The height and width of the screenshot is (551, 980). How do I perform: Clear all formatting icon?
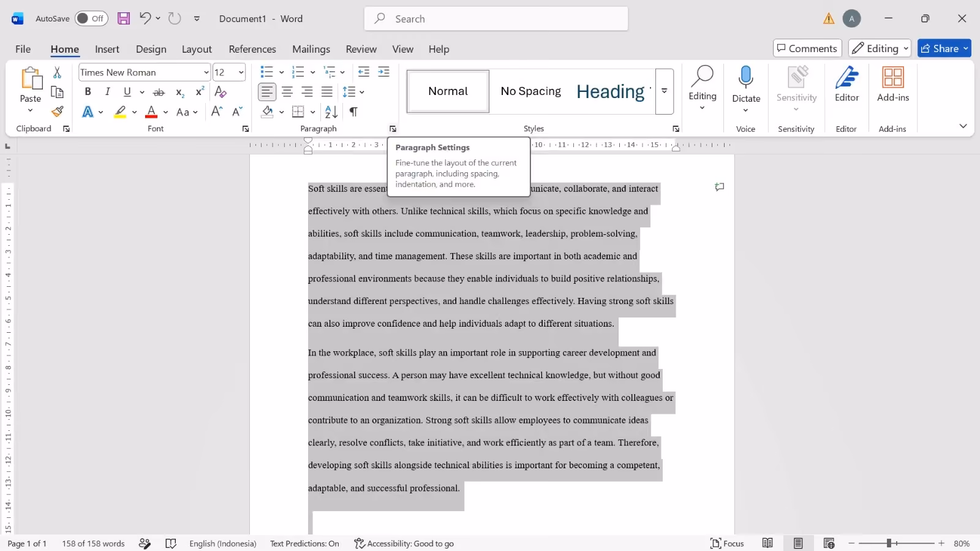(221, 92)
